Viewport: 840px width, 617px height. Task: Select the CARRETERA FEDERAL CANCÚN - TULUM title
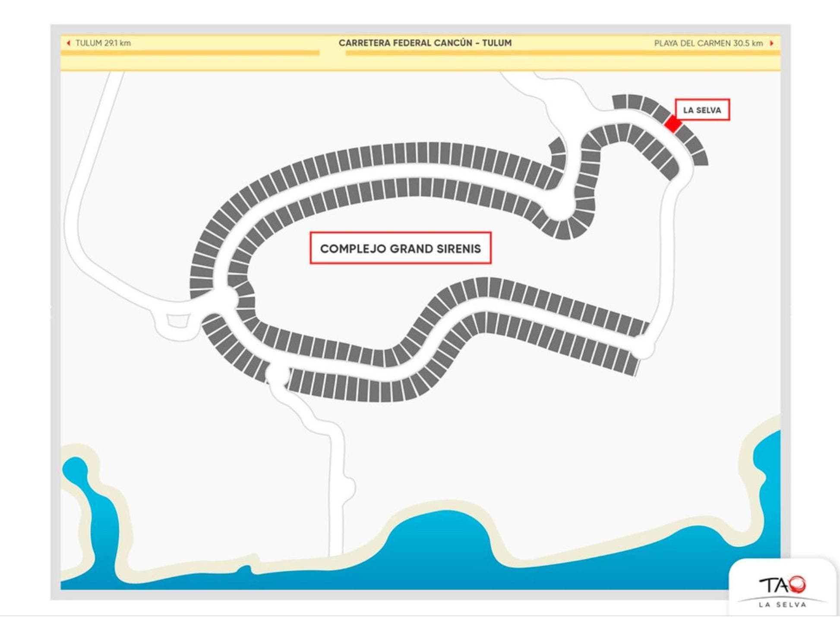pyautogui.click(x=425, y=43)
